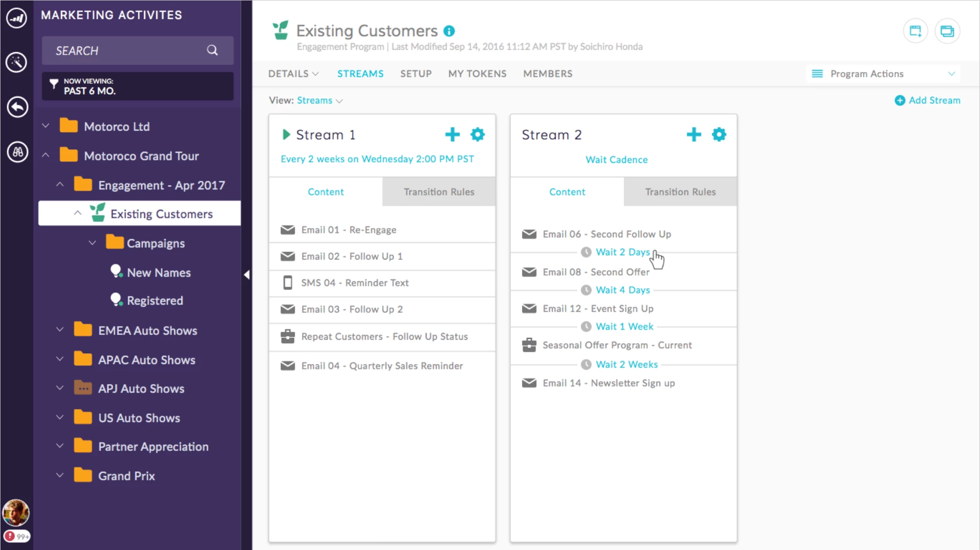Expand the EMEA Auto Shows folder
The height and width of the screenshot is (550, 980).
click(59, 330)
